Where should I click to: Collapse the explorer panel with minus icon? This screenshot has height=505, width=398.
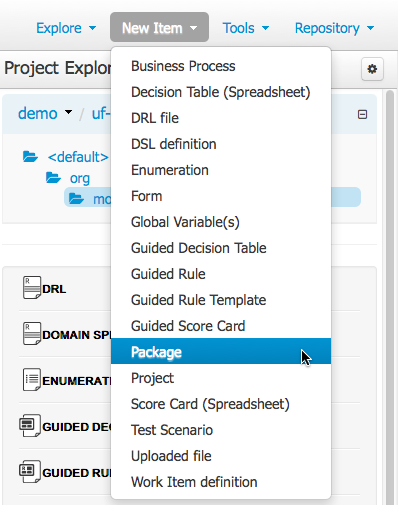pos(362,115)
